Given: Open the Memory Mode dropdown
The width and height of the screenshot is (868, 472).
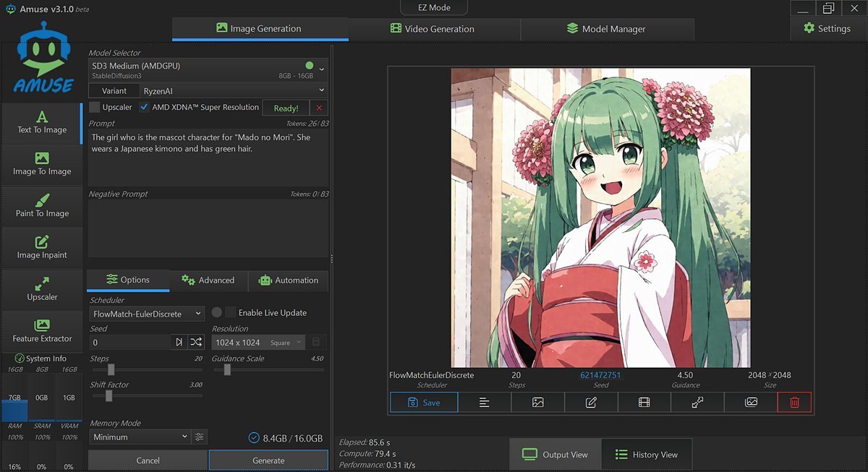Looking at the screenshot, I should [140, 437].
